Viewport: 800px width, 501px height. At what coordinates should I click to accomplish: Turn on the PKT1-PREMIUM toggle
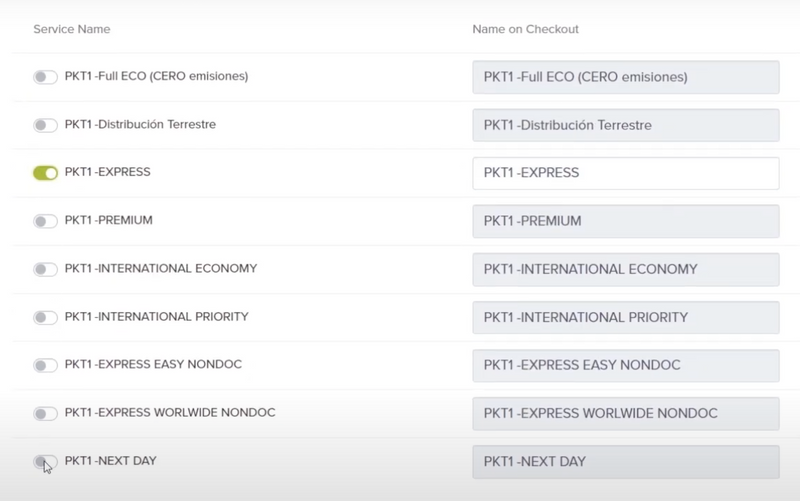(45, 221)
